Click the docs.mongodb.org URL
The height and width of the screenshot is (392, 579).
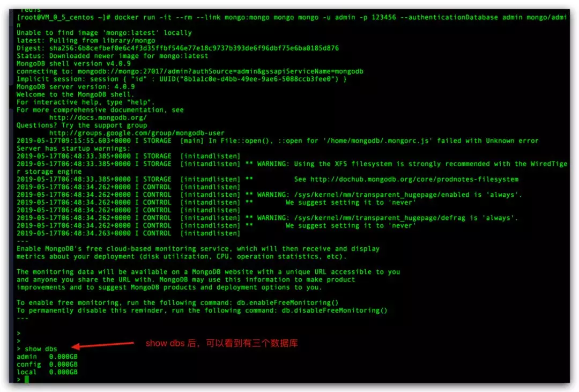[98, 117]
